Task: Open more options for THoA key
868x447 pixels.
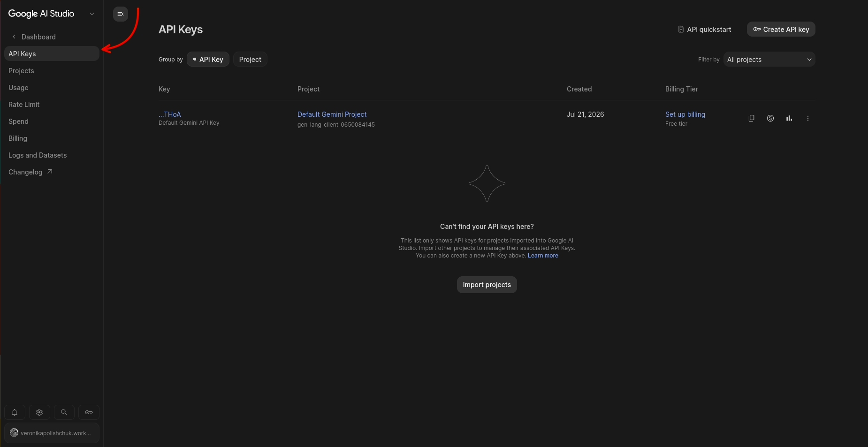Action: (807, 118)
